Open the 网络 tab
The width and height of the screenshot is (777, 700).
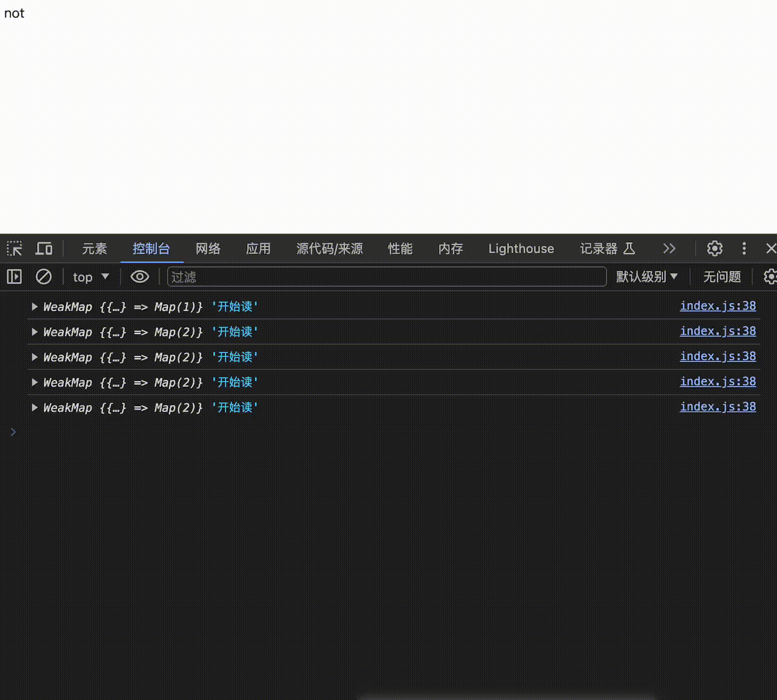click(x=208, y=249)
